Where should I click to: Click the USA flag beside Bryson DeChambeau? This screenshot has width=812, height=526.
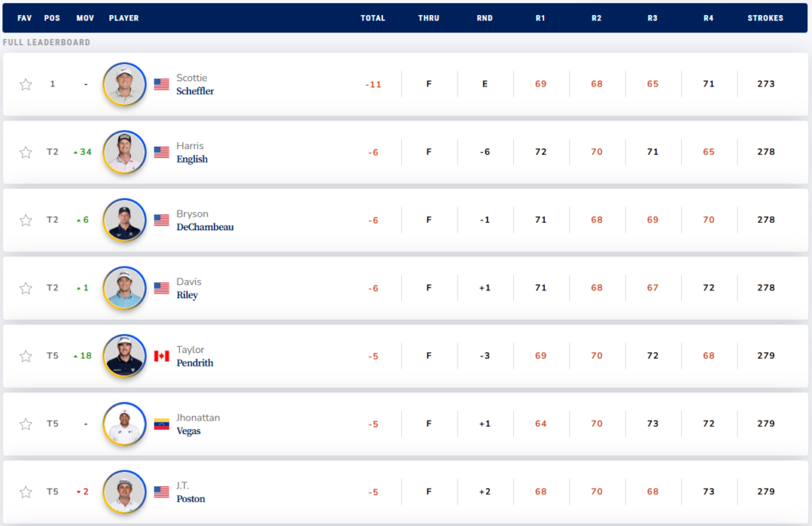click(162, 220)
